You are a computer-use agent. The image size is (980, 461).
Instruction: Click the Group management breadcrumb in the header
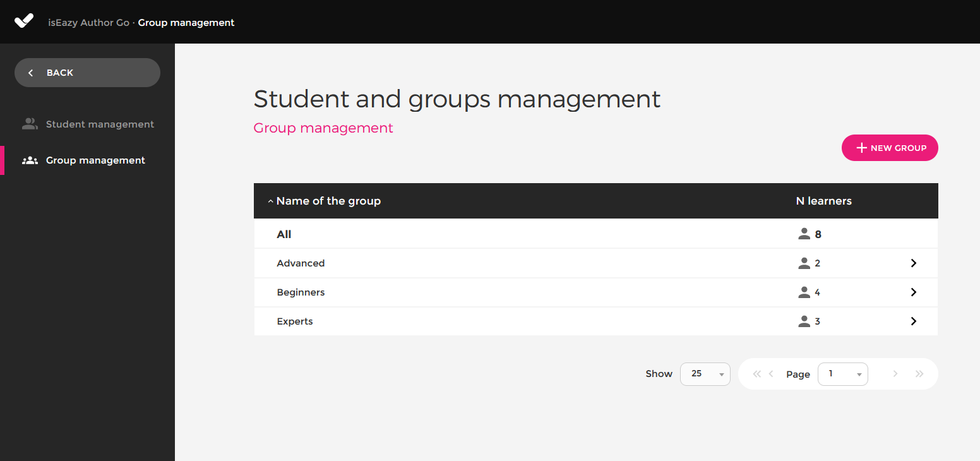click(186, 23)
